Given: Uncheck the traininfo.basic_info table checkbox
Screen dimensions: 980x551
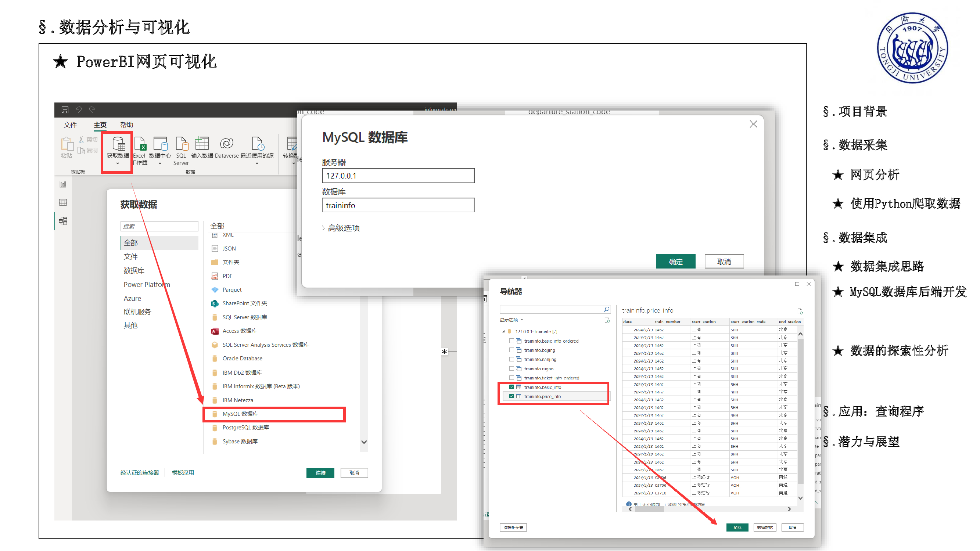Looking at the screenshot, I should click(512, 387).
